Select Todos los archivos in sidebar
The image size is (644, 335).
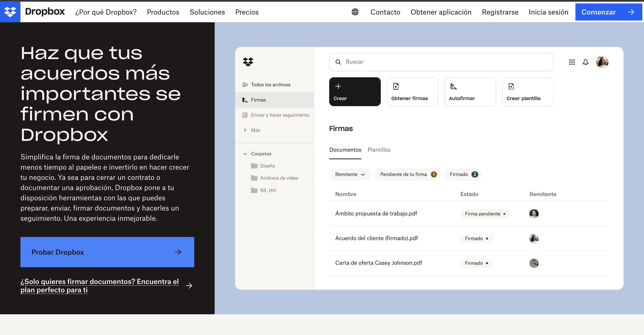pyautogui.click(x=270, y=85)
